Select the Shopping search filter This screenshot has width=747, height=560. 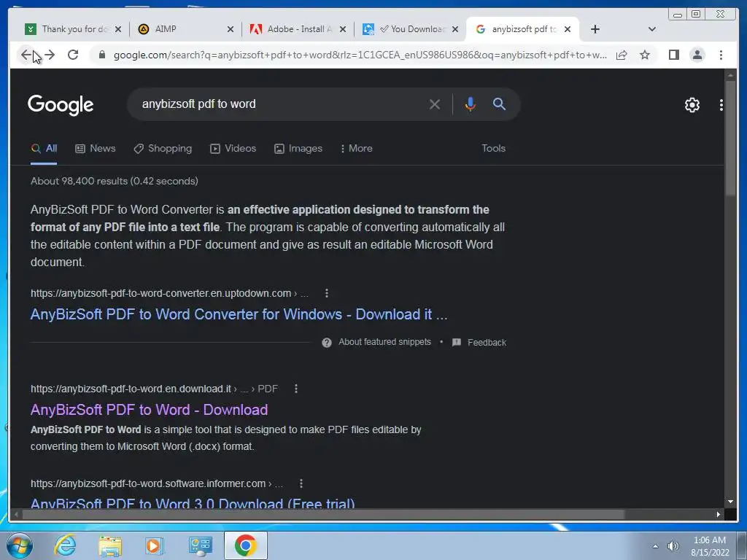[163, 149]
